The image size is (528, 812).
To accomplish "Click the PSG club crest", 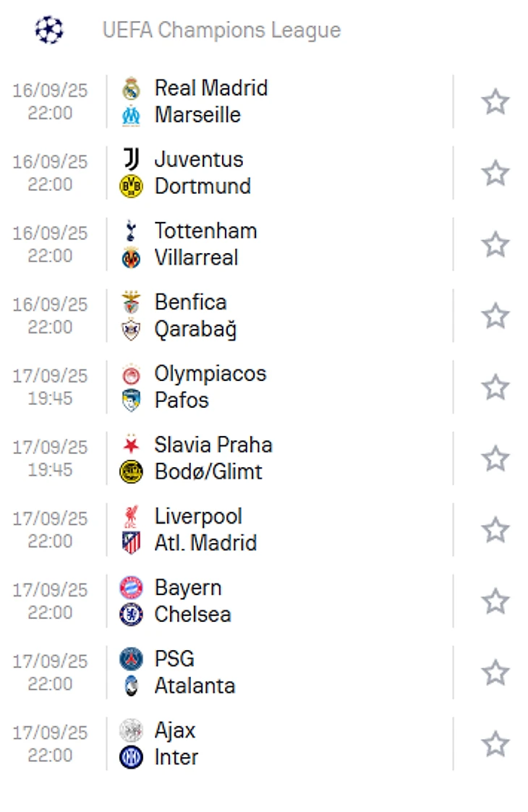I will pyautogui.click(x=131, y=659).
